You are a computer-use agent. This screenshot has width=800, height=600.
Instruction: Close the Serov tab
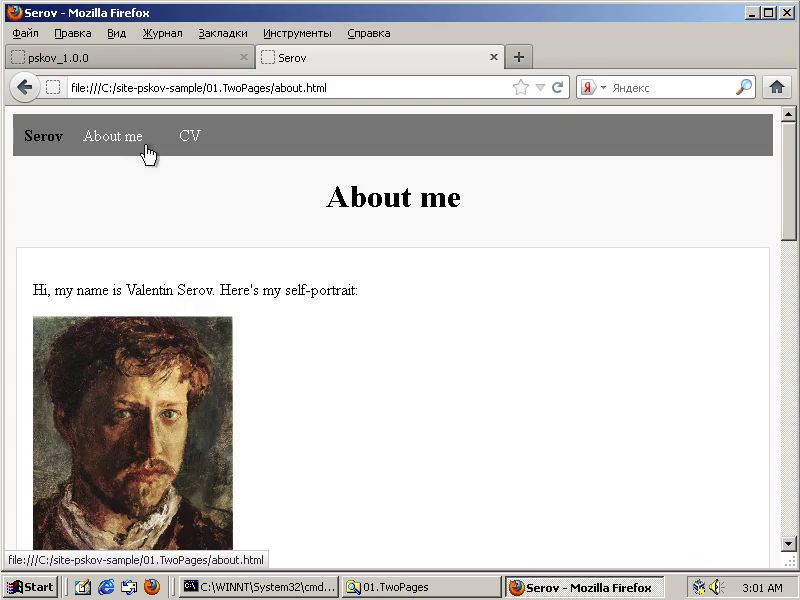tap(493, 57)
